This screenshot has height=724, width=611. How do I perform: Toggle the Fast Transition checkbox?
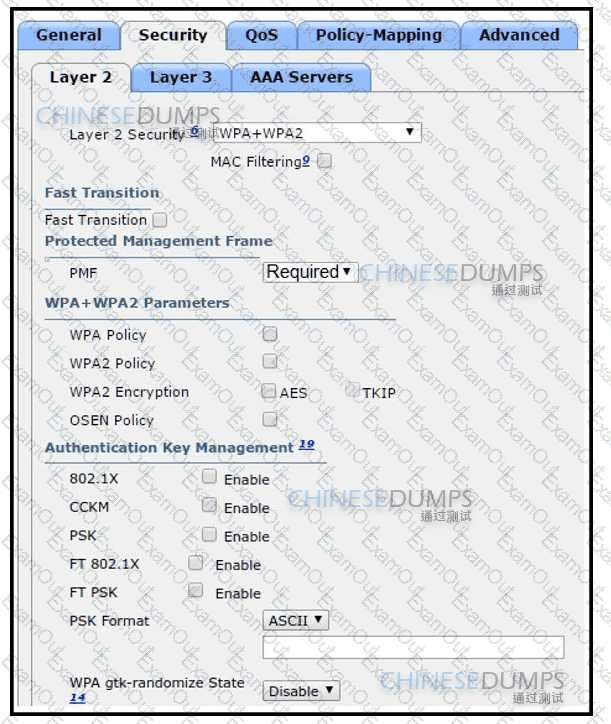click(160, 219)
